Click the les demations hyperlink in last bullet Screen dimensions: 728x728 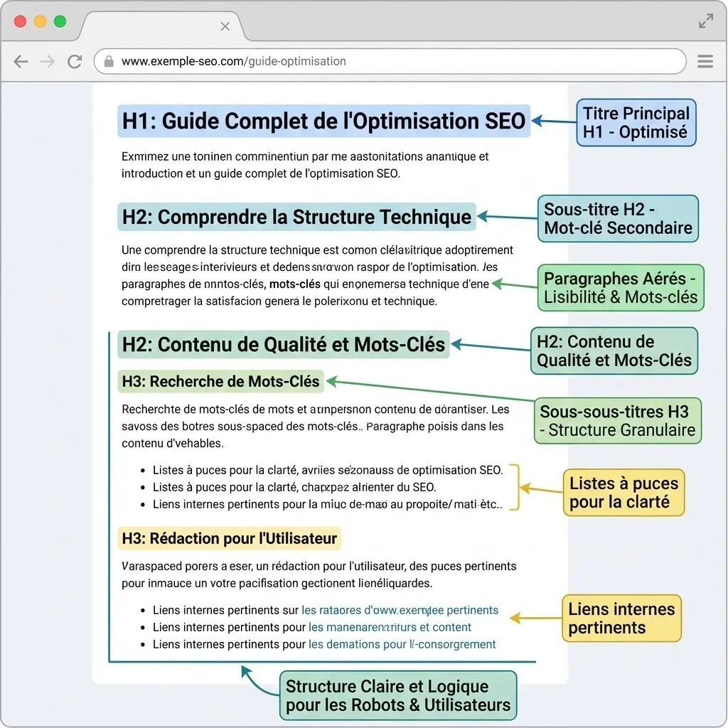pyautogui.click(x=402, y=644)
